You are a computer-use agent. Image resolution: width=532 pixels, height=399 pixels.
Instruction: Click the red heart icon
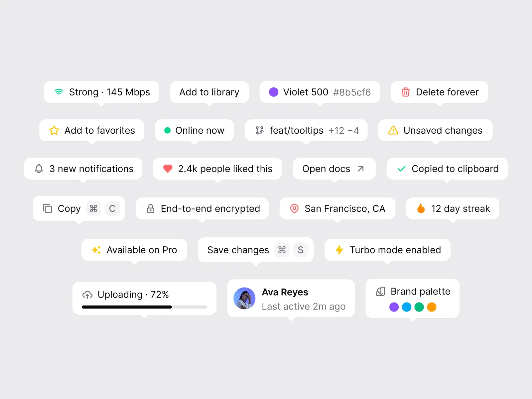[x=168, y=169]
